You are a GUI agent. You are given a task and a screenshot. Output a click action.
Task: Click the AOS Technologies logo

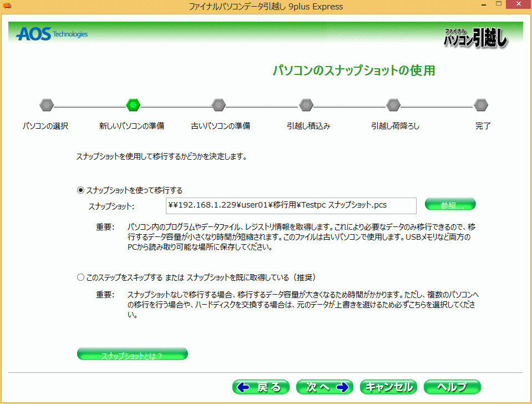pyautogui.click(x=52, y=35)
